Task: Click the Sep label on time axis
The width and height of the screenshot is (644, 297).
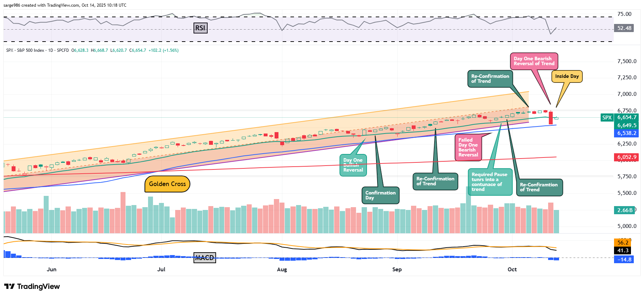Action: (397, 270)
